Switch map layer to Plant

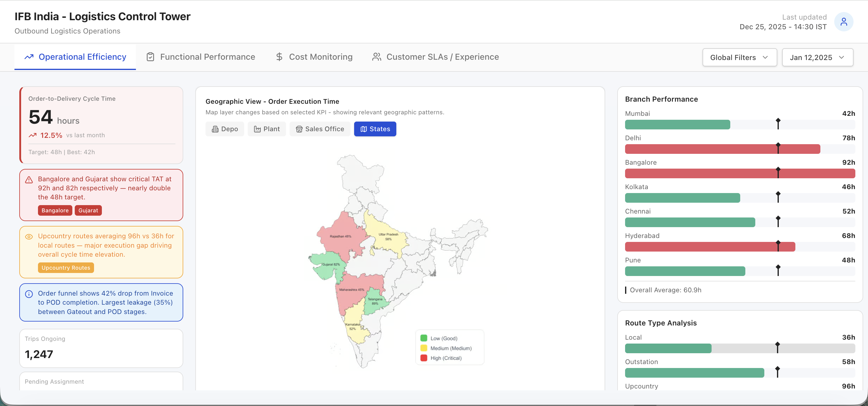266,129
